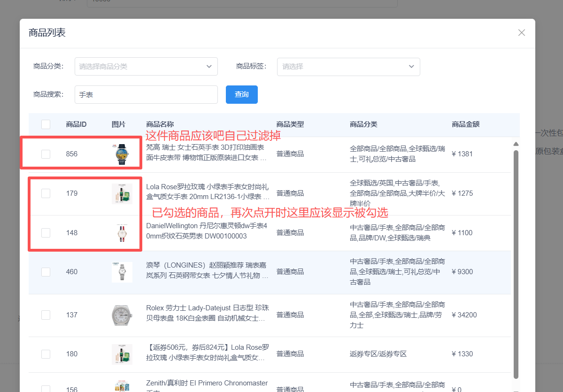Click the price ¥ 1100

[462, 232]
